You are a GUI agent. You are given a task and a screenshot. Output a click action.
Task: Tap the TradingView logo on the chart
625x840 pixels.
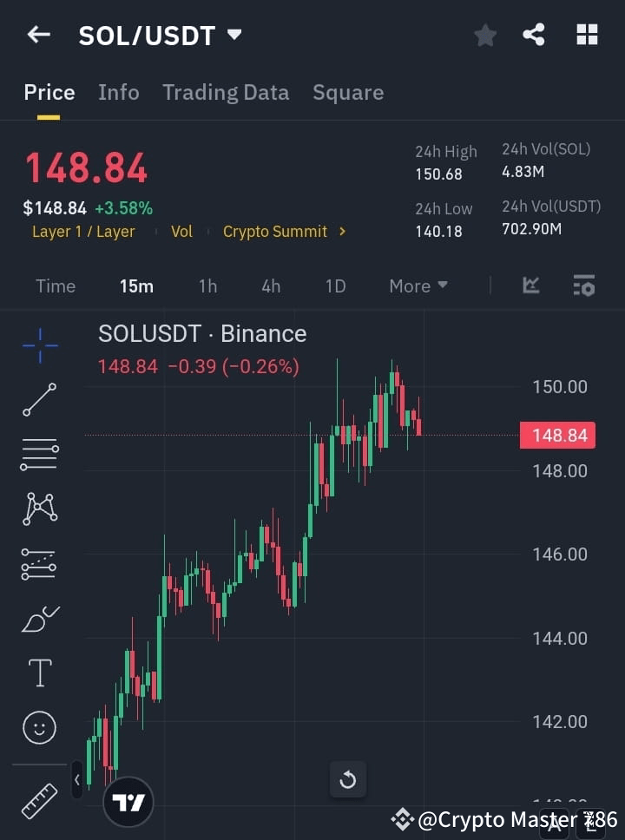coord(128,801)
